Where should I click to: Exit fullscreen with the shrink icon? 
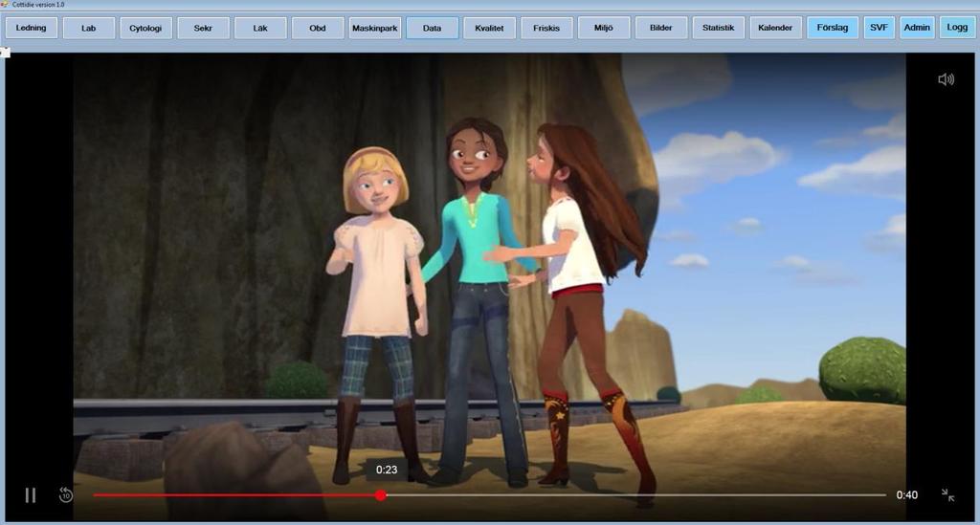pos(947,495)
